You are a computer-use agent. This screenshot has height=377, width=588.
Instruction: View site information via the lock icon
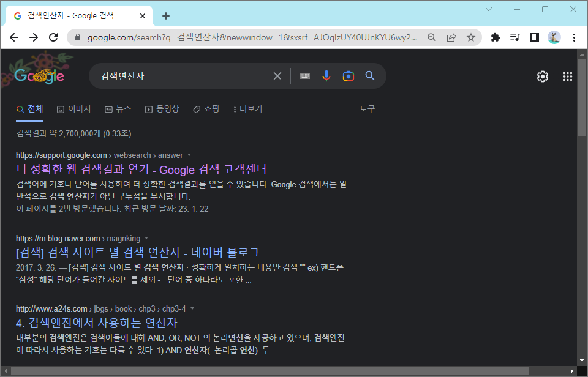(78, 37)
